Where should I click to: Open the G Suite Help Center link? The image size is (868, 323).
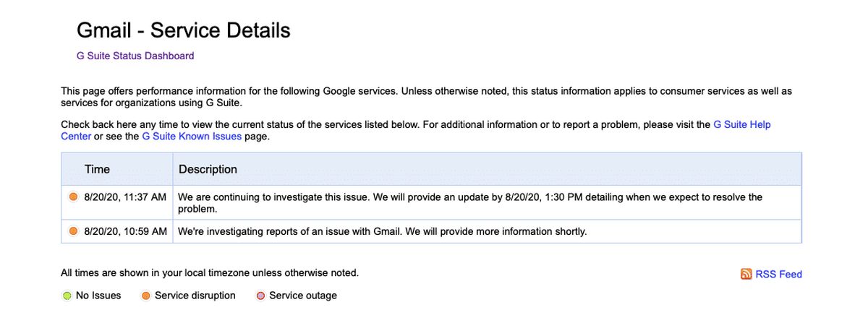[x=416, y=130]
